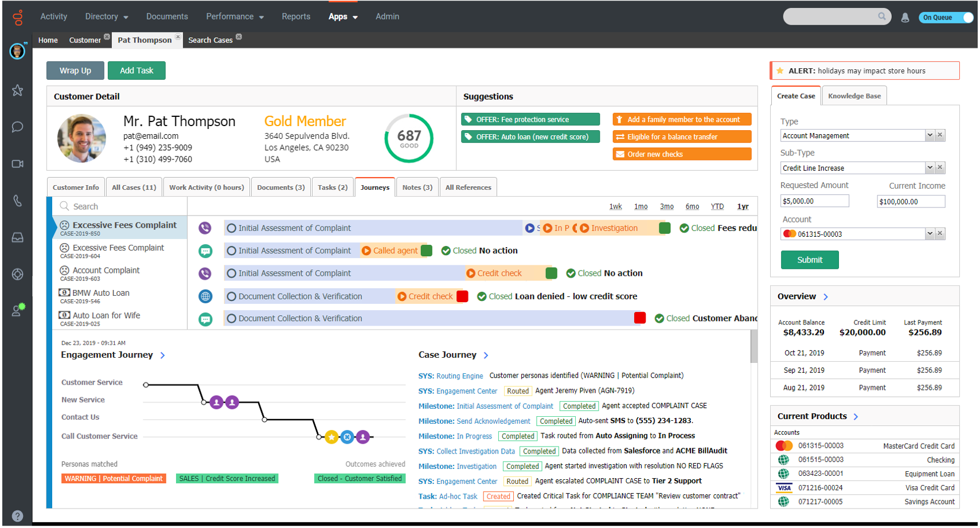Open the Admin menu
The width and height of the screenshot is (980, 528).
(387, 17)
